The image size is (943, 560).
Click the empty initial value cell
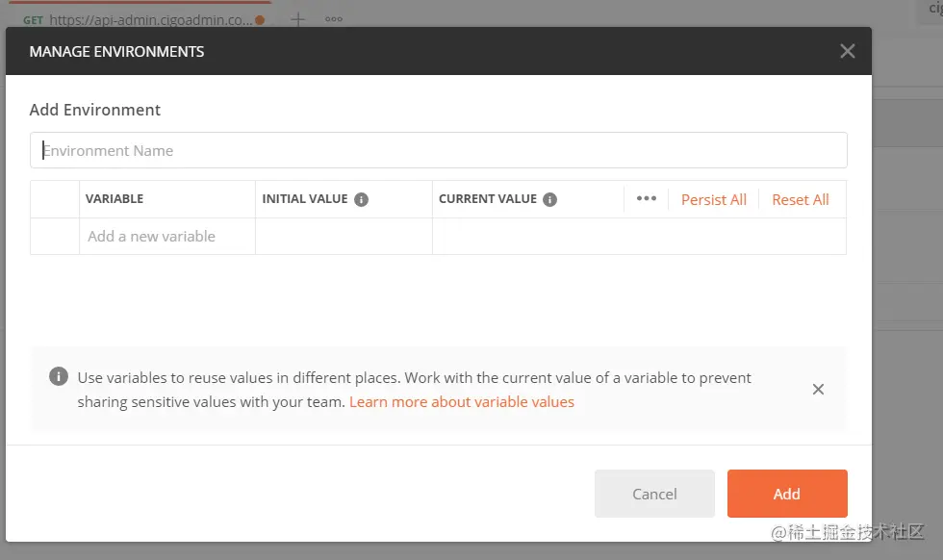click(344, 236)
